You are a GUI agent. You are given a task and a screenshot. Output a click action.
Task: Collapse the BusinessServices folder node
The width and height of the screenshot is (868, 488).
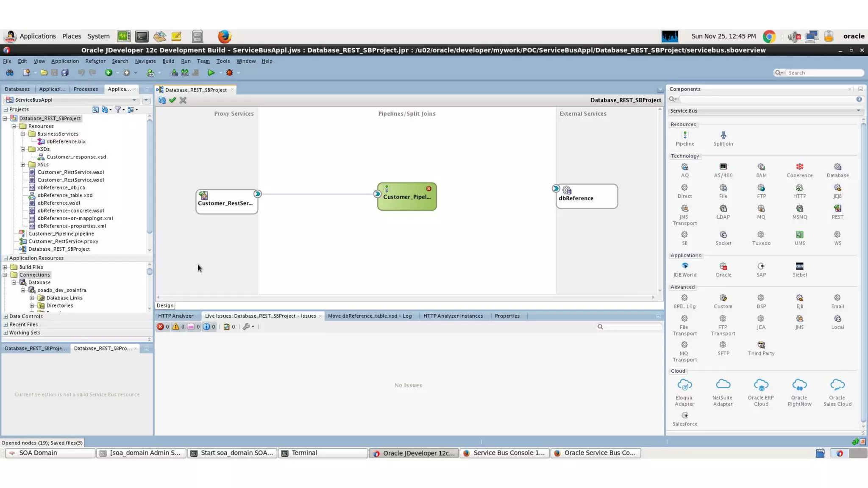(x=23, y=134)
